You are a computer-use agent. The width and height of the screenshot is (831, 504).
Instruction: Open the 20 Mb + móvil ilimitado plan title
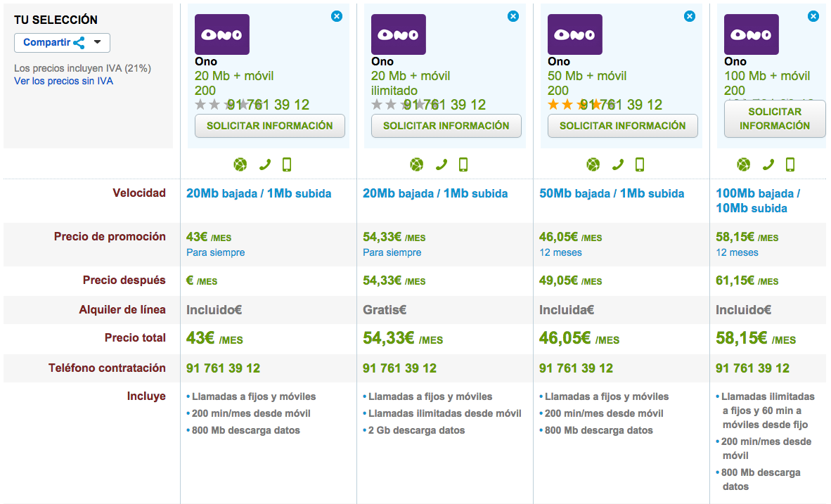pyautogui.click(x=411, y=83)
